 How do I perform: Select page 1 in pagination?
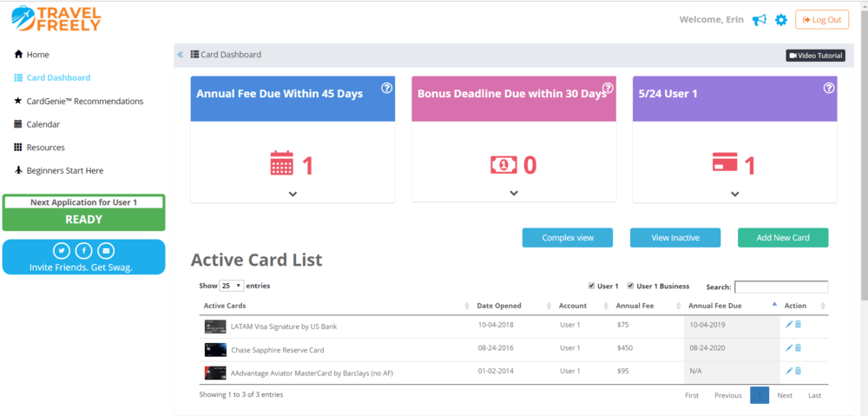pos(759,395)
